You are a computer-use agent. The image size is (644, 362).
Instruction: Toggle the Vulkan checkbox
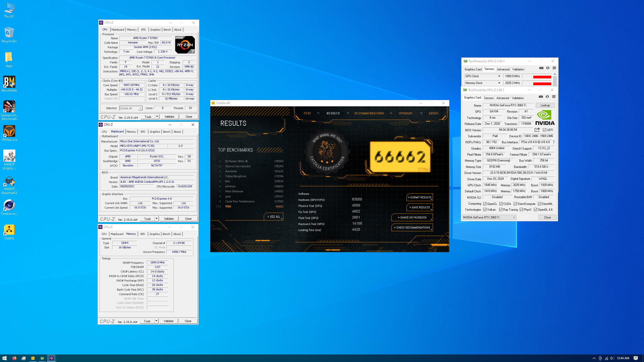point(485,210)
